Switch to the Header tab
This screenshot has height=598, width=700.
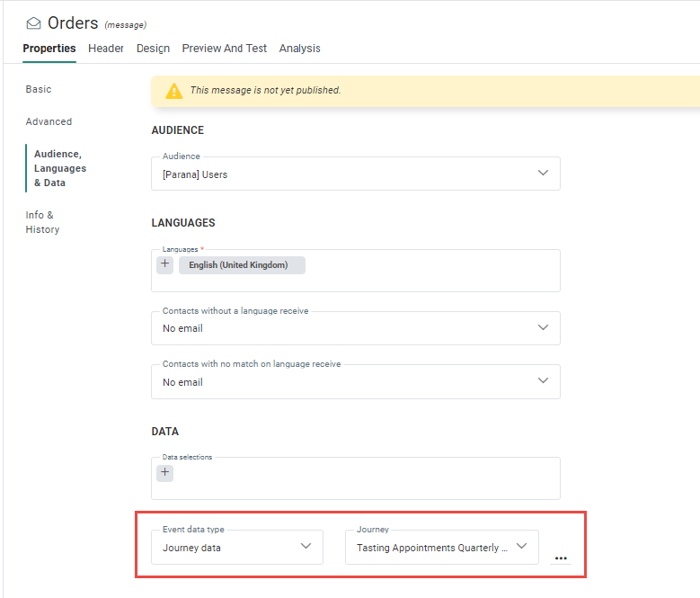point(106,49)
